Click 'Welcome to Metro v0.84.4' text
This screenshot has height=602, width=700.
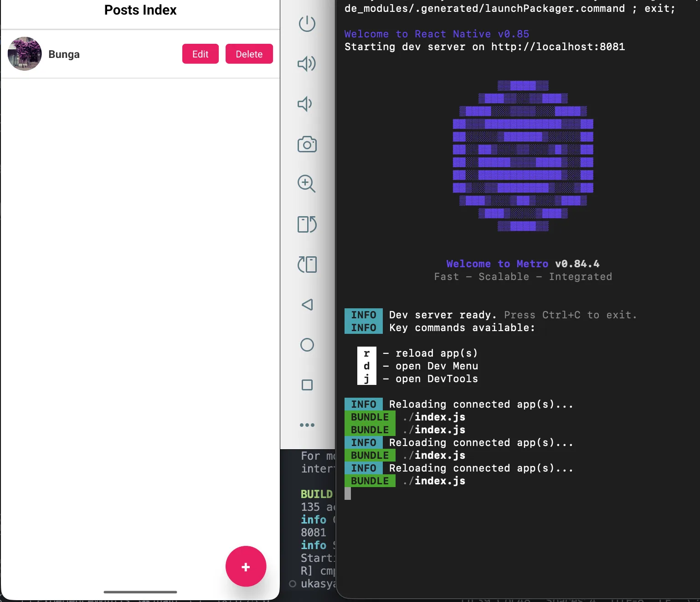pyautogui.click(x=523, y=264)
